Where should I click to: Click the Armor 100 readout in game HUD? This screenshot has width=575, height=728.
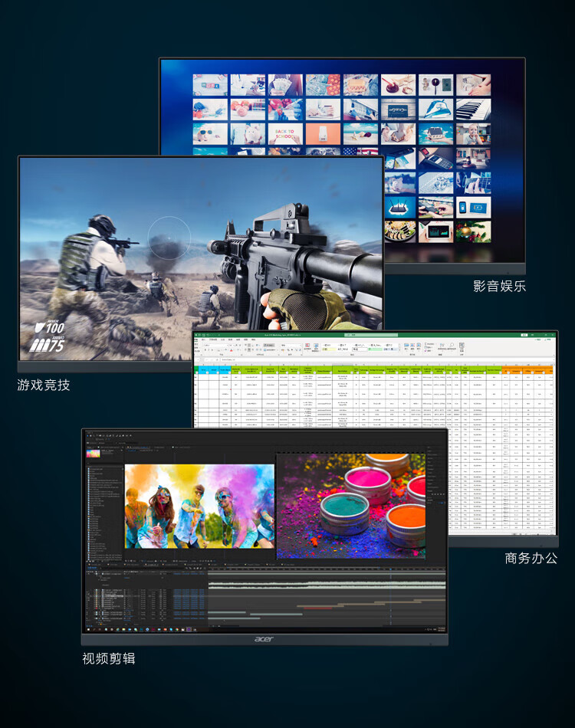pyautogui.click(x=50, y=327)
